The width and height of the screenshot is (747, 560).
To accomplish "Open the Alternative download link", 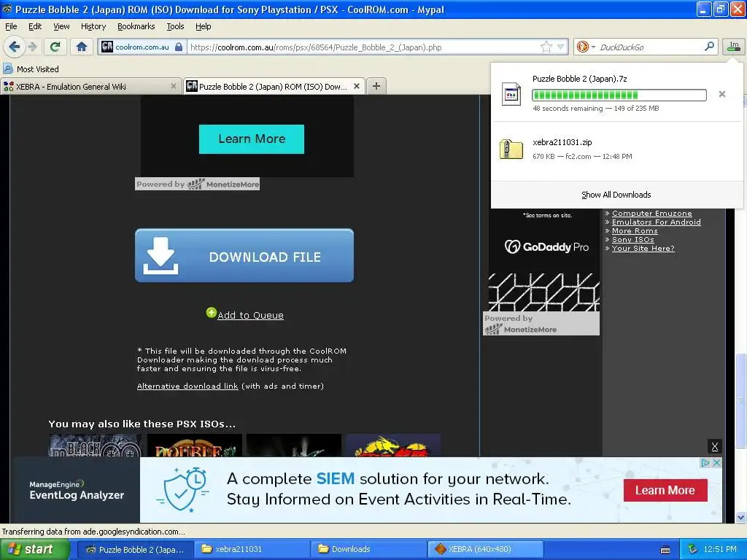I will (x=187, y=386).
